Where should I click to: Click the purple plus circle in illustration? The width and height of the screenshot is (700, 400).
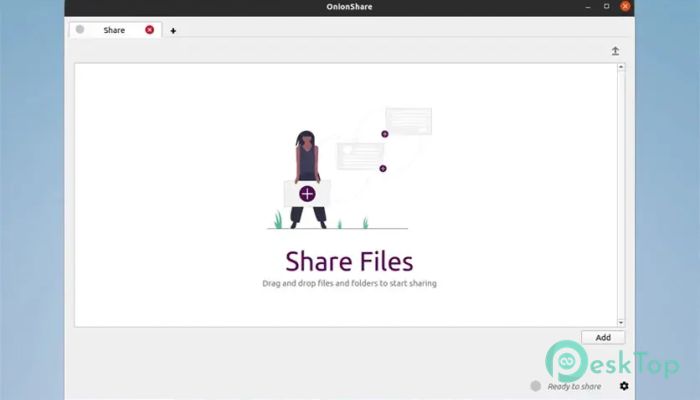click(307, 194)
